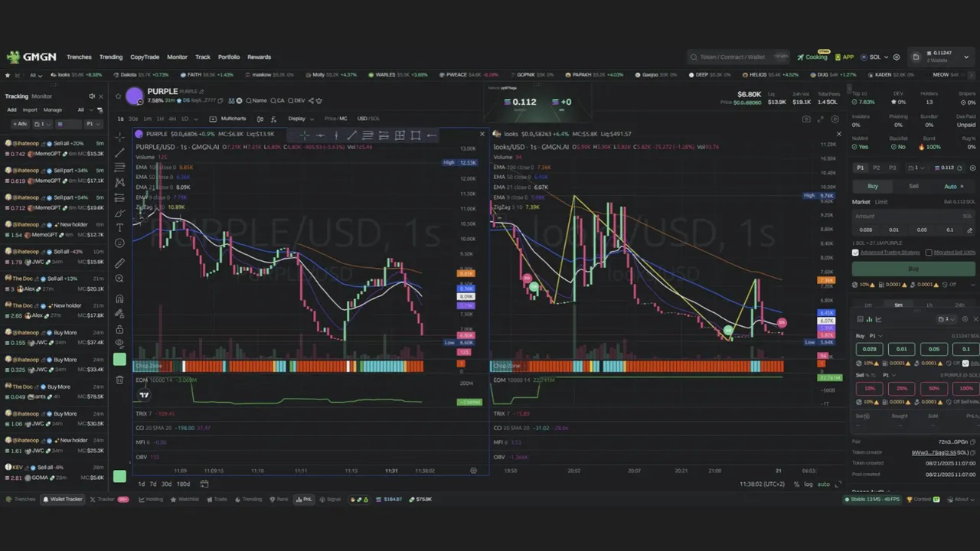Switch to the Monitor tab beside Tracking
Image resolution: width=980 pixels, height=551 pixels.
point(41,96)
